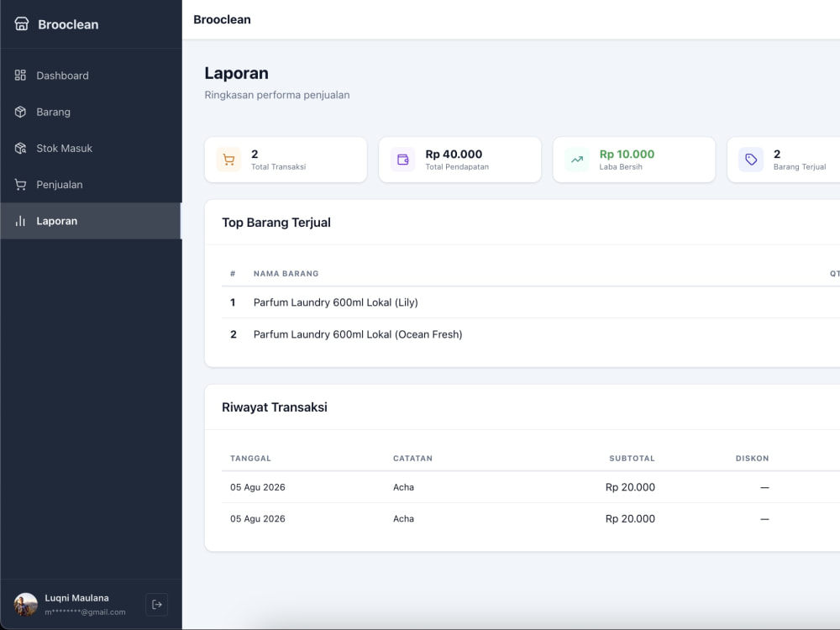Select the Laporan menu item
The width and height of the screenshot is (840, 630).
tap(91, 221)
